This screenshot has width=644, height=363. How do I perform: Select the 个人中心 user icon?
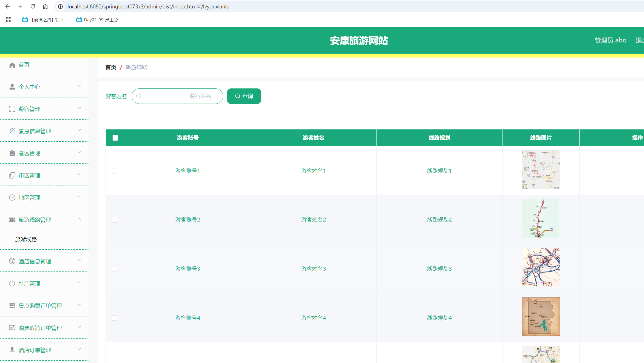click(12, 86)
